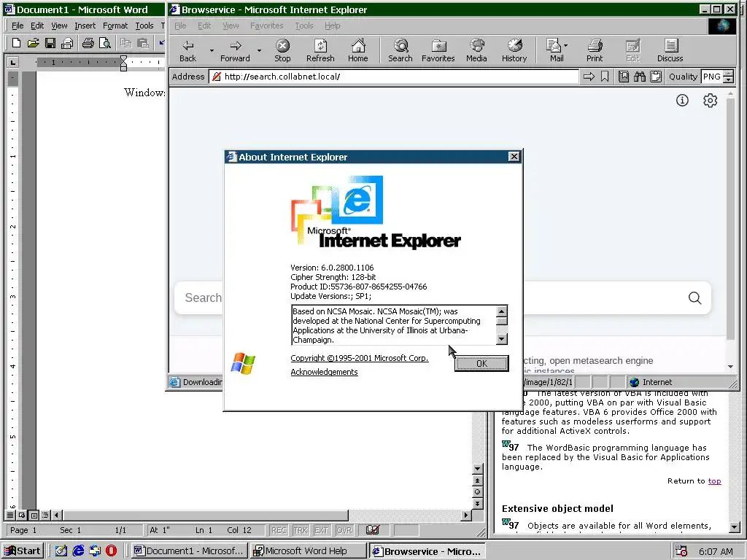Click the info circle icon on the page

pos(682,101)
